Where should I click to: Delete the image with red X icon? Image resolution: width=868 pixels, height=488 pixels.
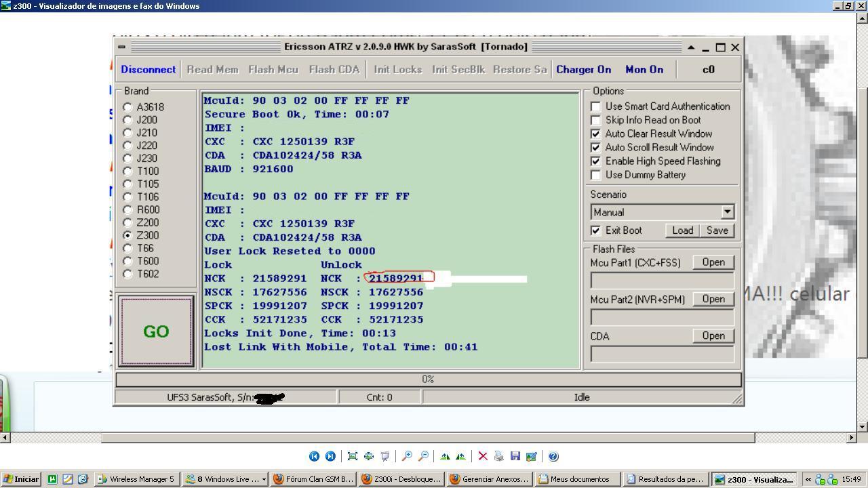pos(483,456)
